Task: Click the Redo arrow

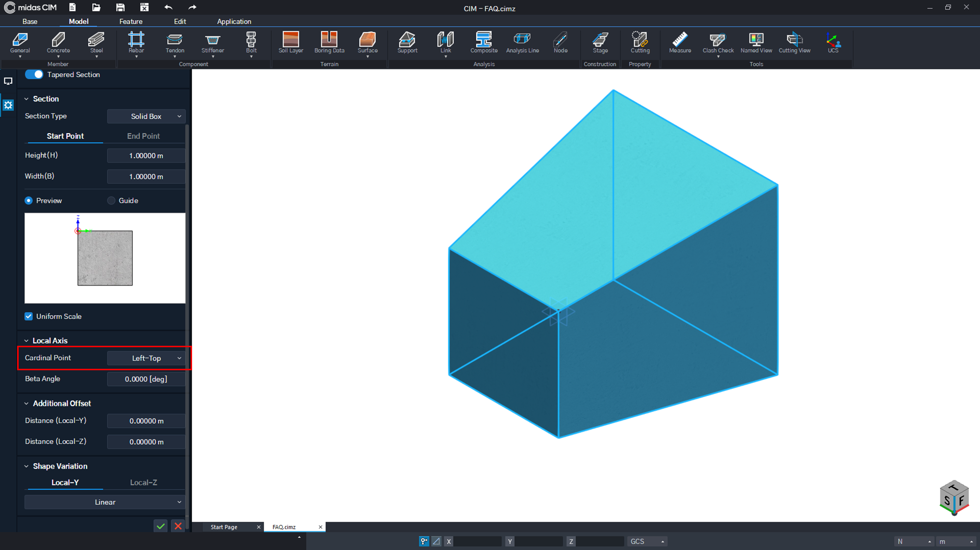Action: tap(192, 7)
